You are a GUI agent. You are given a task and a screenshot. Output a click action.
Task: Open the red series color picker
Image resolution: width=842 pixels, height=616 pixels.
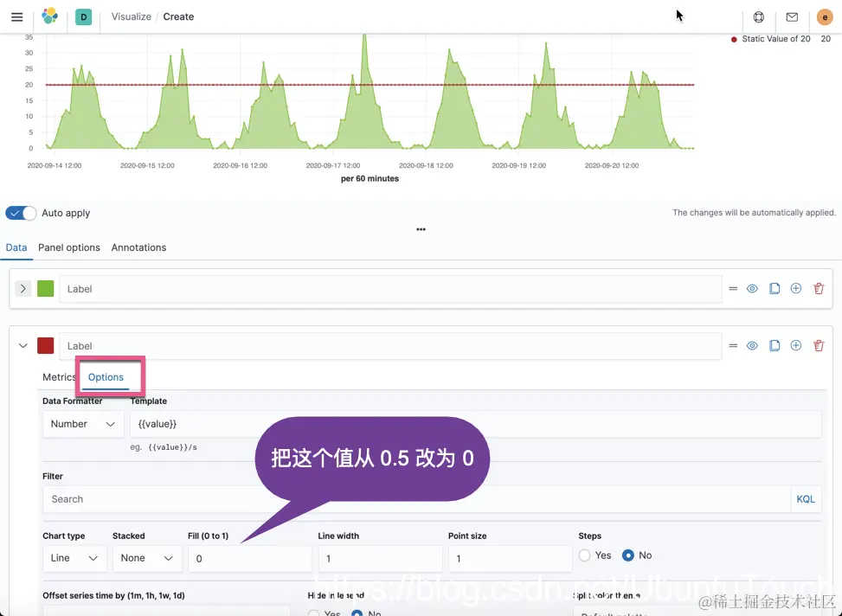[46, 345]
